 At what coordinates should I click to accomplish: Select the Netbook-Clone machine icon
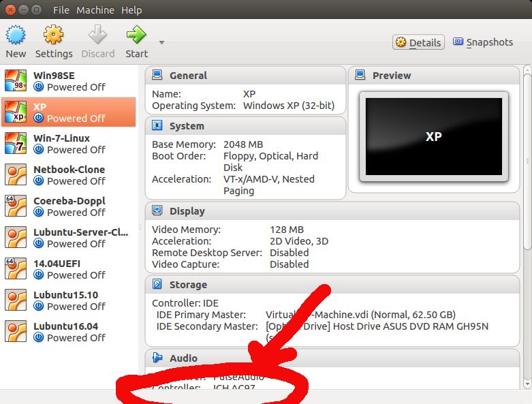pyautogui.click(x=16, y=174)
